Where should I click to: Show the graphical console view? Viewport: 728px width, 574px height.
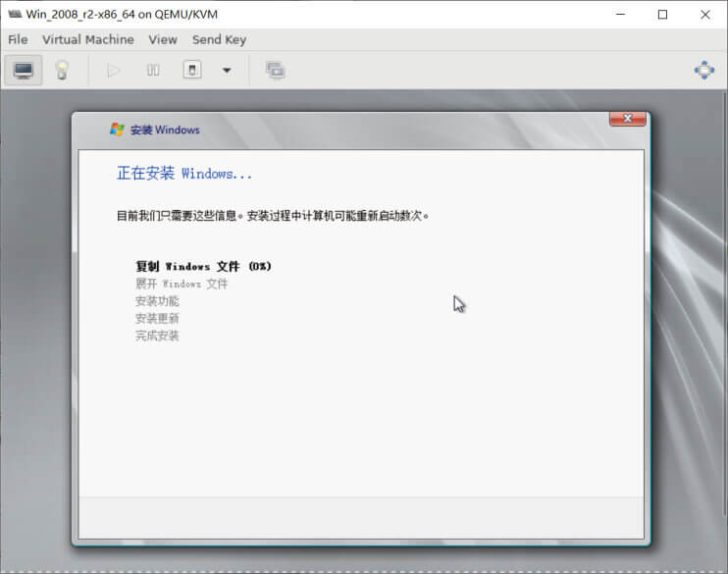(24, 70)
